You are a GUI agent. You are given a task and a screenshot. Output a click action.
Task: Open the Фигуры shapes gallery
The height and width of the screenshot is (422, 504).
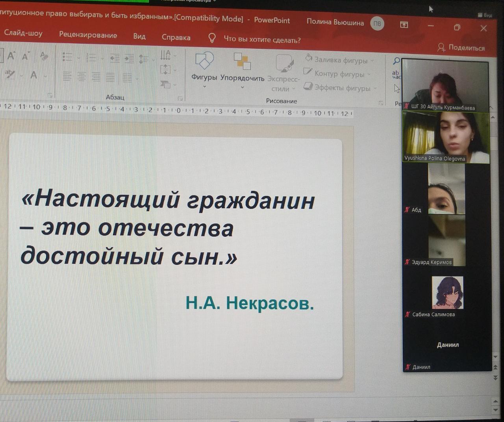point(204,68)
